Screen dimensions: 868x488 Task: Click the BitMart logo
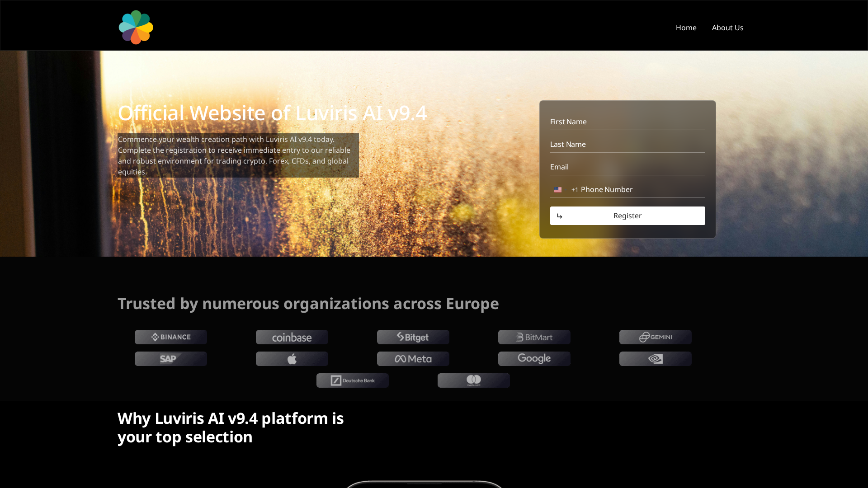click(x=534, y=337)
